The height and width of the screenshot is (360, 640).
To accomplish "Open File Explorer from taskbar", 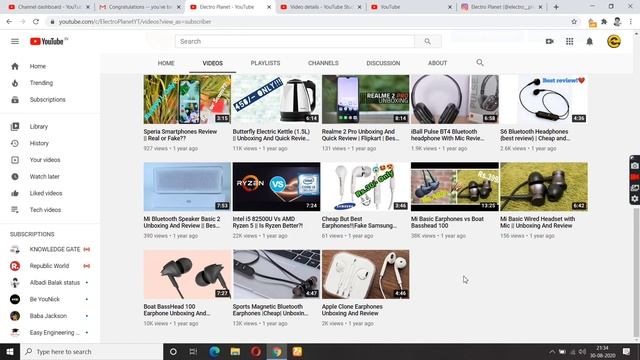I will tap(235, 351).
